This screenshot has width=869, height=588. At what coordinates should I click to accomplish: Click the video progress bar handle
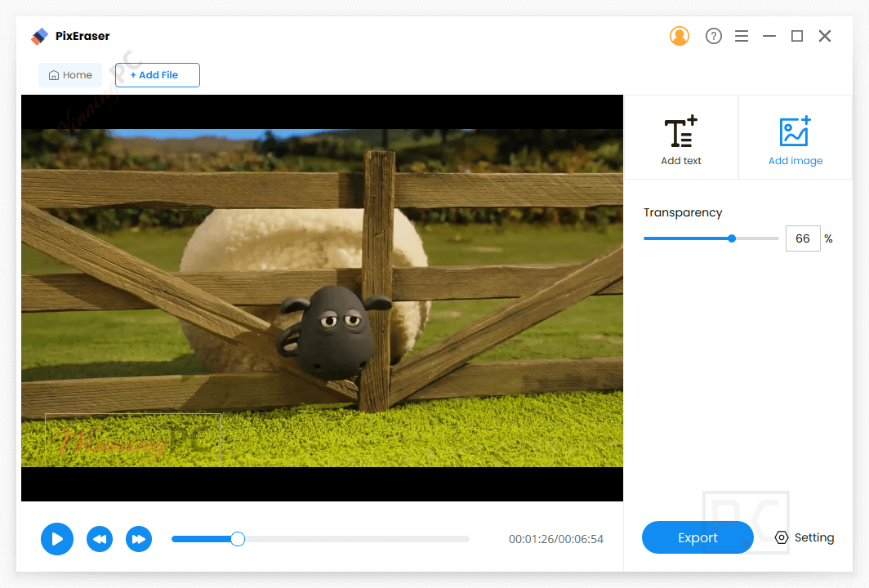tap(237, 539)
